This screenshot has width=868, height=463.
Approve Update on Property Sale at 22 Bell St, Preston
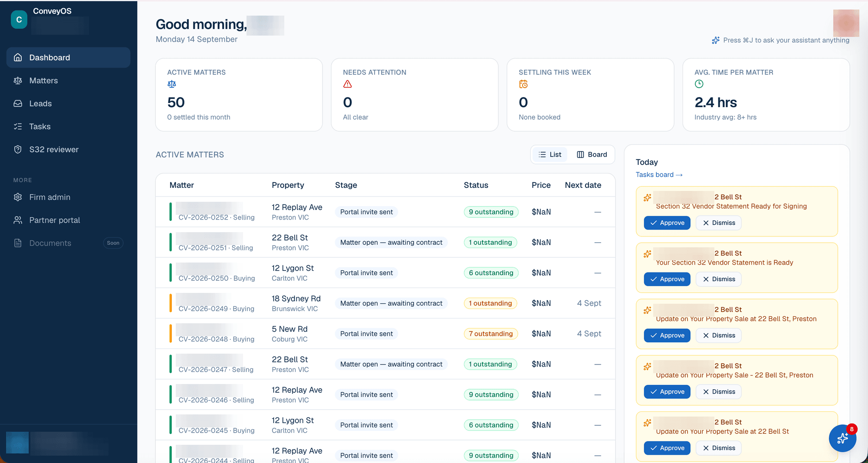point(667,335)
